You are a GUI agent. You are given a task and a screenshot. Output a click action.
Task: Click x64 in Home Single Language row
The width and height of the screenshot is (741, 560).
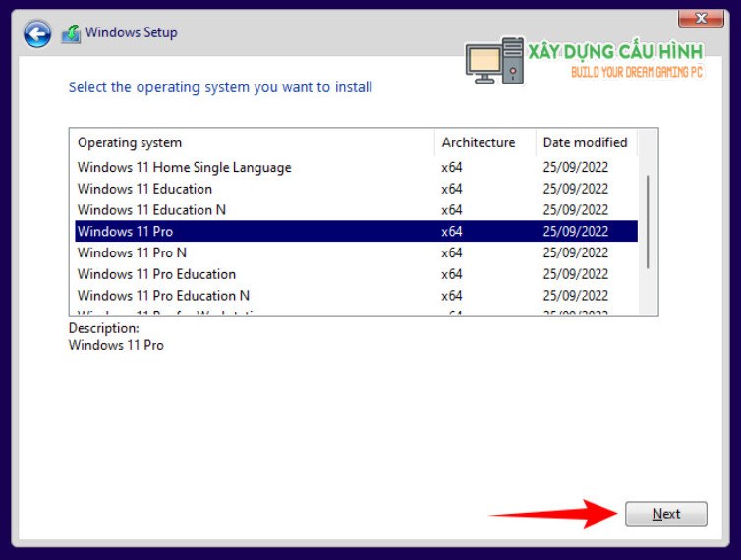[x=452, y=167]
